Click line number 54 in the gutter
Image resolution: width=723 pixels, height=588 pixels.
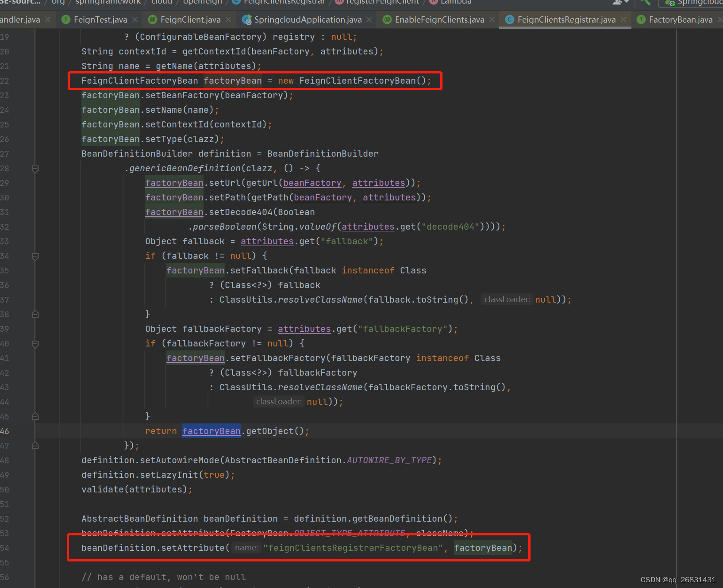tap(4, 548)
